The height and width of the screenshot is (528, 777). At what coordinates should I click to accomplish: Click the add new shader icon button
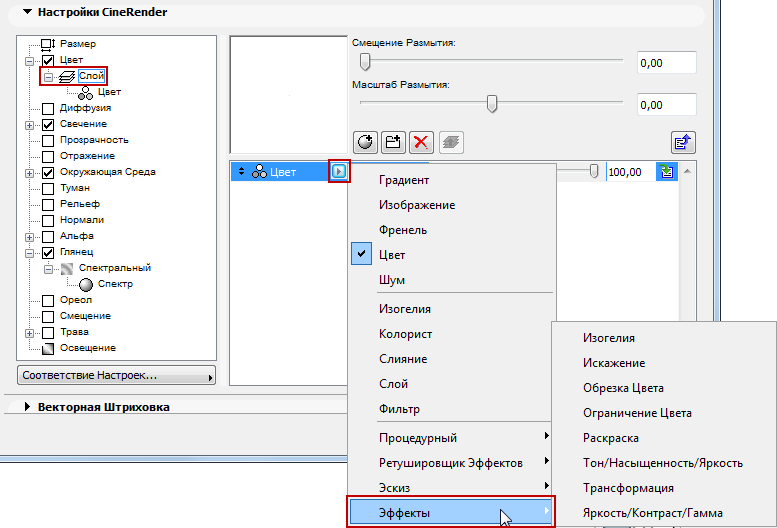pyautogui.click(x=365, y=143)
